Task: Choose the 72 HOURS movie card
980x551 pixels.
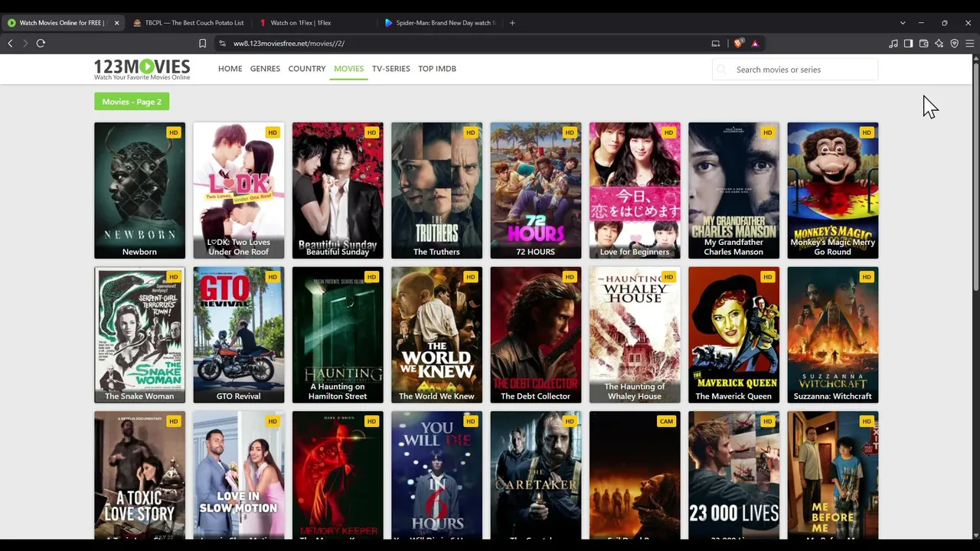Action: click(535, 191)
